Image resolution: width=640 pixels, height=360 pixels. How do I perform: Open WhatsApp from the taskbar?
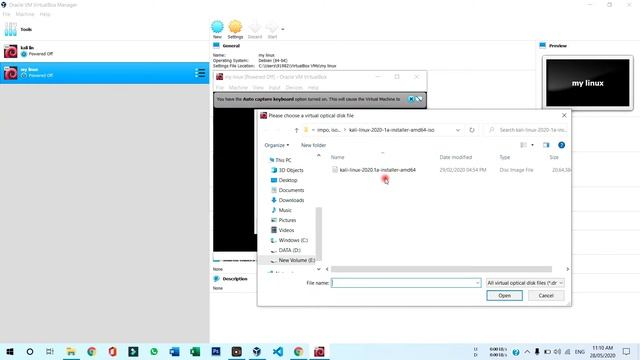pos(154,351)
